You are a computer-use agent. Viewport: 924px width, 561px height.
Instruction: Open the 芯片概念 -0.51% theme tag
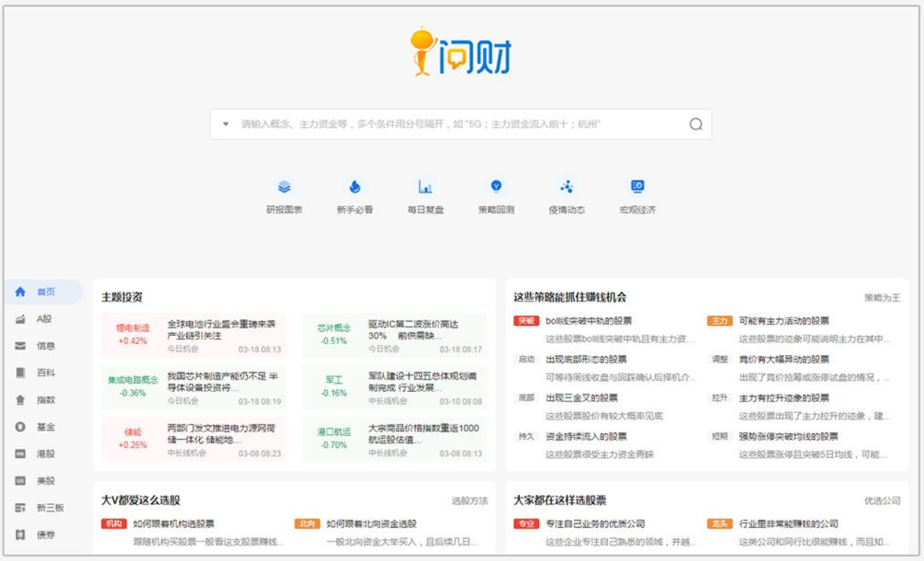[334, 335]
